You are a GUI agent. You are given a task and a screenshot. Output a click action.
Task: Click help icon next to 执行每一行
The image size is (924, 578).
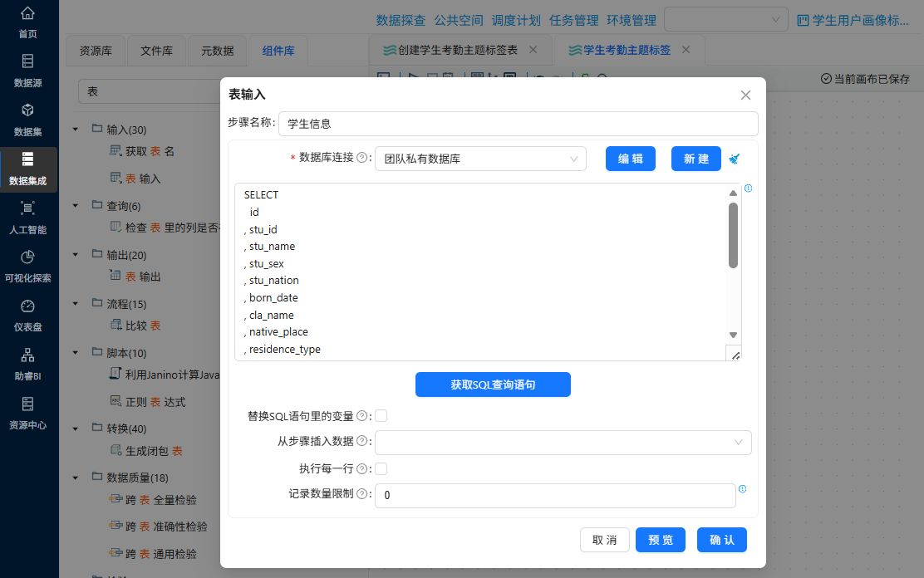(361, 468)
